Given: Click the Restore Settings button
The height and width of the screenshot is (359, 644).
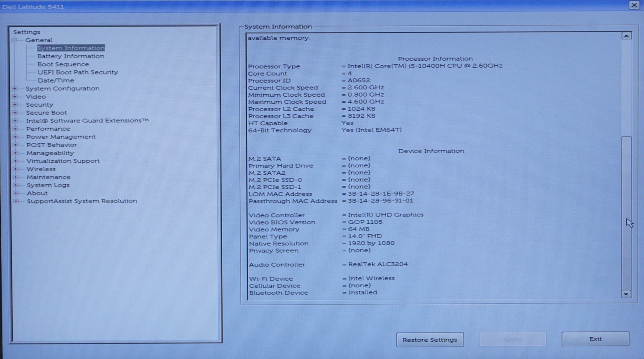Looking at the screenshot, I should 430,340.
